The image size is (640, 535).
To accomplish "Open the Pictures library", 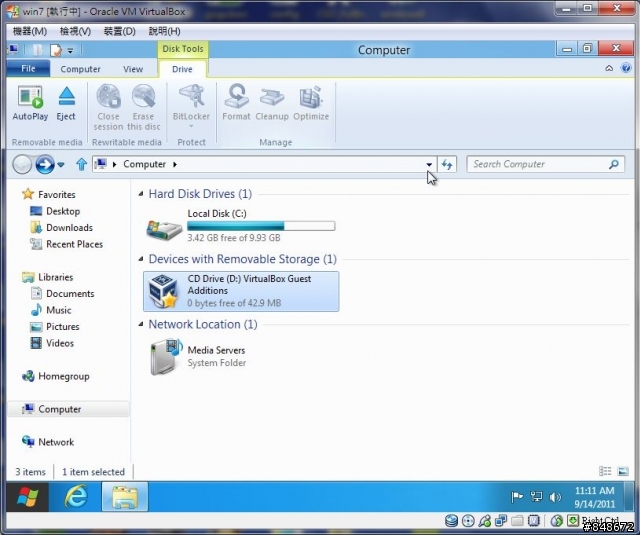I will pos(55,327).
